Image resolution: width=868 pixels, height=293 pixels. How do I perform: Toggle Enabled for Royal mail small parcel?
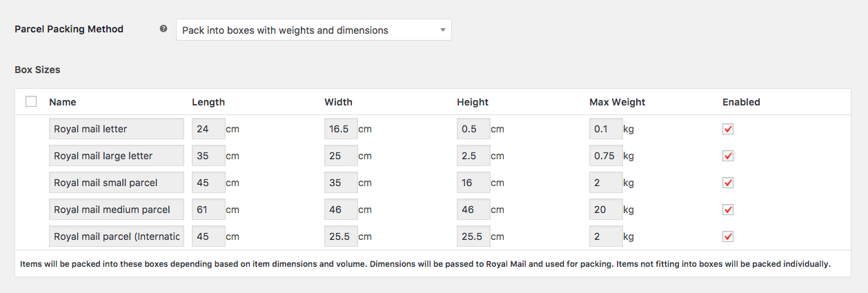point(728,183)
